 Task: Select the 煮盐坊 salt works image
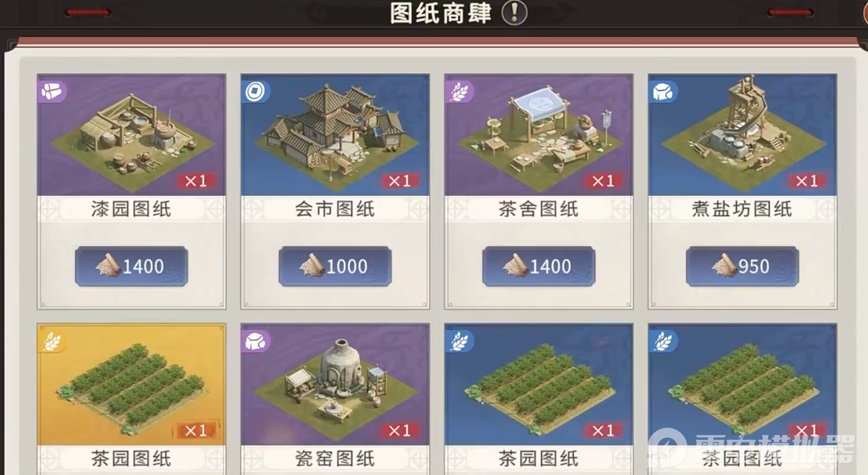(x=742, y=135)
